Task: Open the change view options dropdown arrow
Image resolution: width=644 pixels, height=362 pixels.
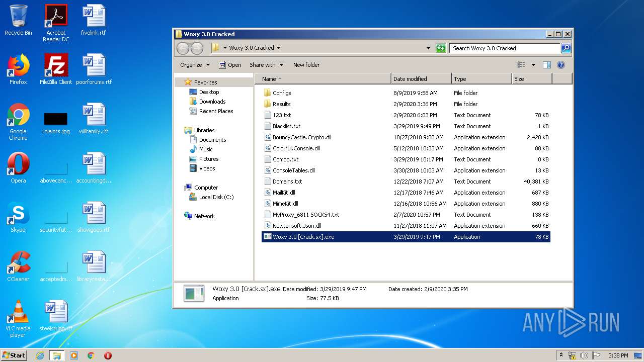Action: (x=533, y=65)
